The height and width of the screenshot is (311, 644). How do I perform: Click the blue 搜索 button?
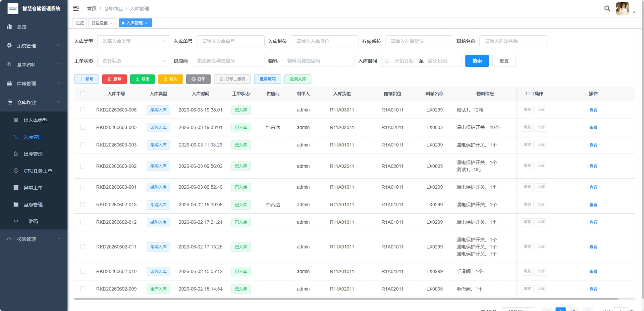pyautogui.click(x=477, y=61)
